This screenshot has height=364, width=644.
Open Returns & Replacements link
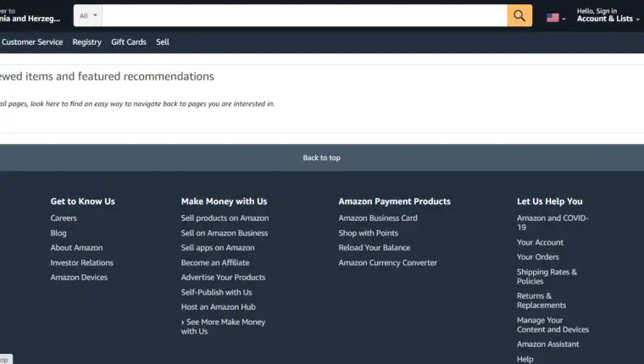(541, 301)
